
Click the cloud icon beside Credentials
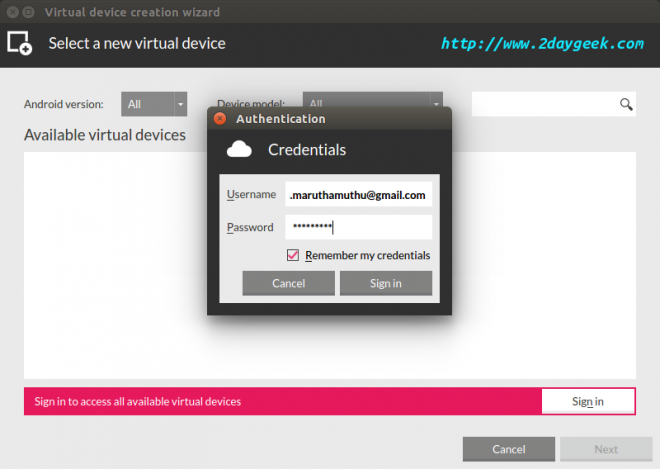coord(240,150)
